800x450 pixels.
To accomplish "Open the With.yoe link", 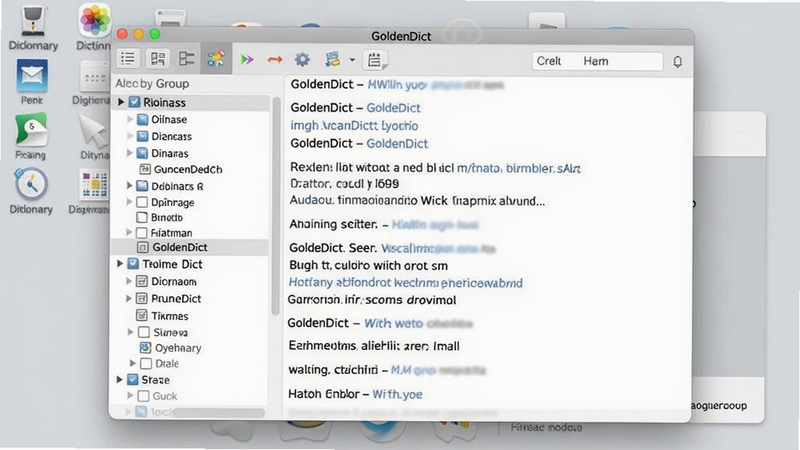I will point(397,394).
